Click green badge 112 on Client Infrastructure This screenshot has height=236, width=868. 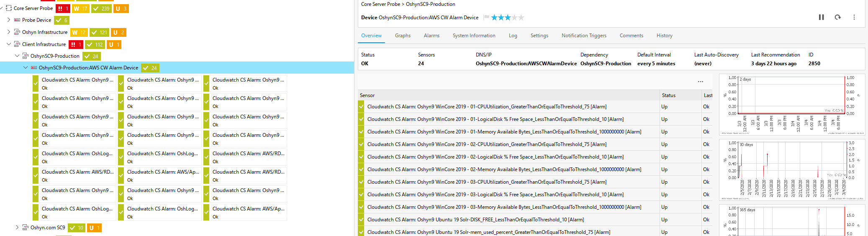tap(95, 44)
